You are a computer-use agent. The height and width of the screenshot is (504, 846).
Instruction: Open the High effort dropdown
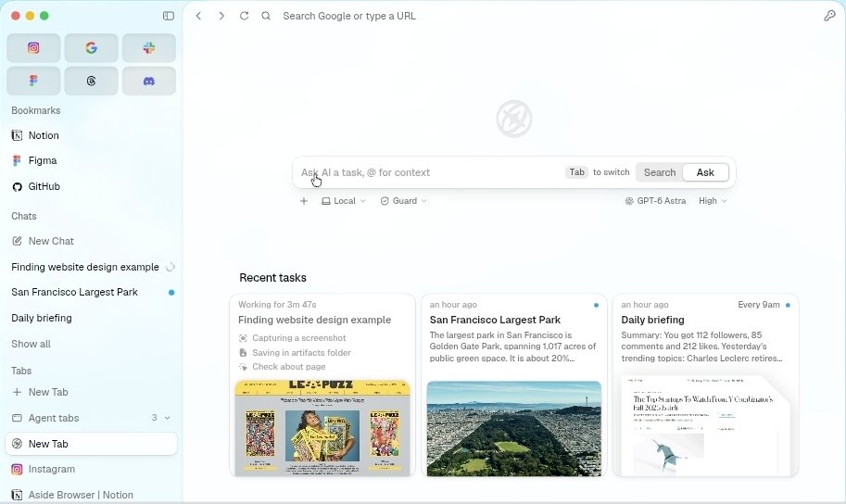click(x=713, y=201)
